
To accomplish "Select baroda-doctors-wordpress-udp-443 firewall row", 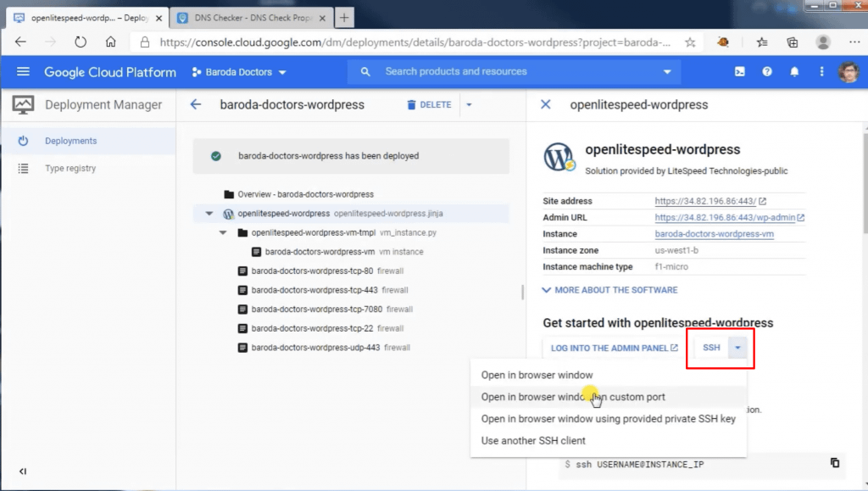I will point(350,348).
